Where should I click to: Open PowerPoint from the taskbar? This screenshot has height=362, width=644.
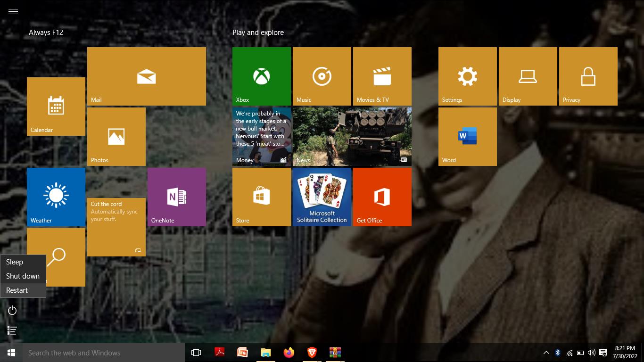[242, 353]
